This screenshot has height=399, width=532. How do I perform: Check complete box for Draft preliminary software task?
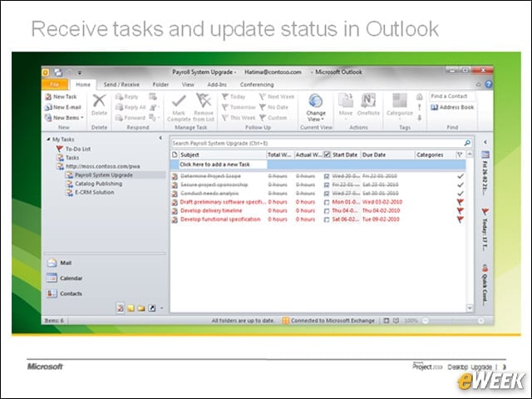coord(327,202)
